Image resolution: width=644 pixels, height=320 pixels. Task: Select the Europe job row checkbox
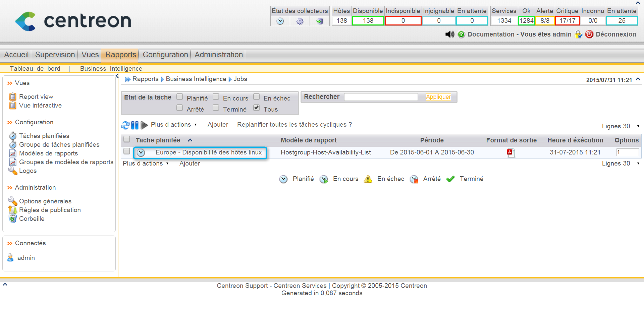(x=127, y=151)
